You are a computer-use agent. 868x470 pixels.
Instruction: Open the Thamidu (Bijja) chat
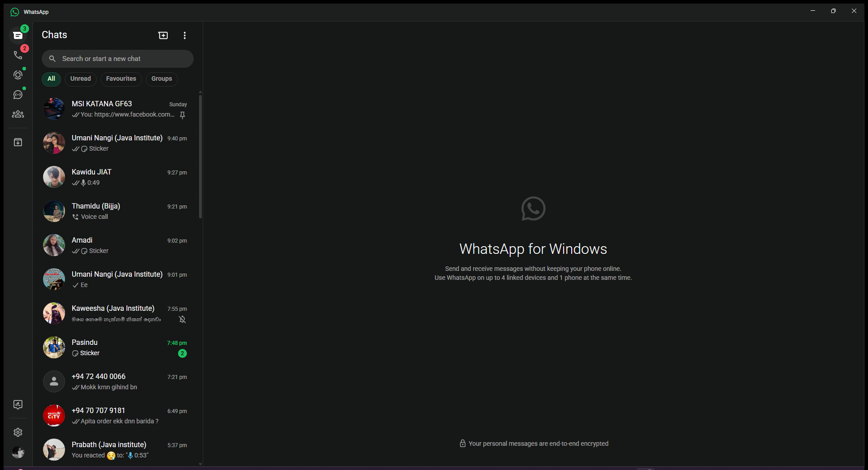point(117,211)
